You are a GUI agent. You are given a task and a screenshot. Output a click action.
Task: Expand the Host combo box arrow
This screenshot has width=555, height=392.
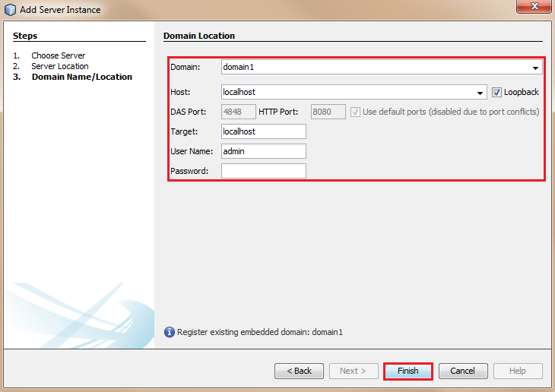point(480,93)
